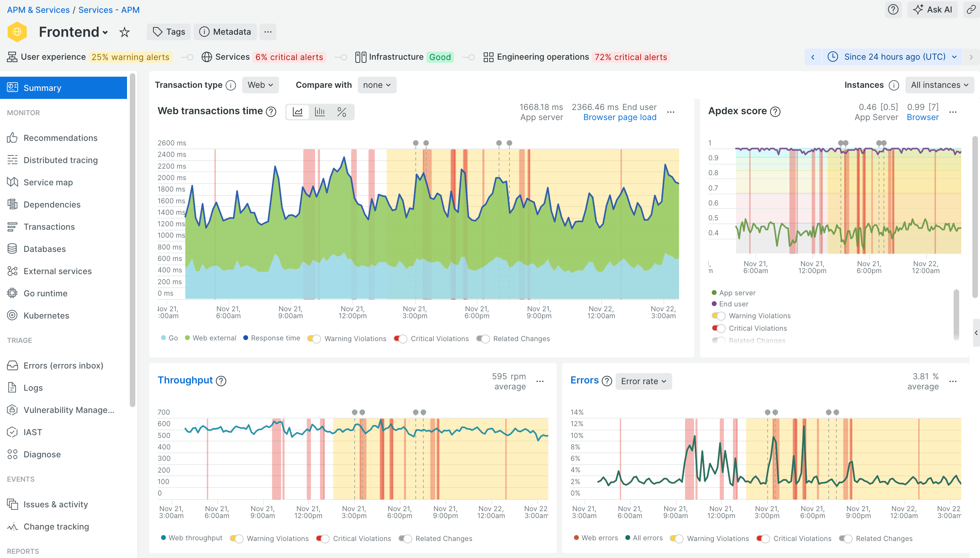Switch chart to percentile view icon
This screenshot has height=558, width=980.
click(x=341, y=112)
